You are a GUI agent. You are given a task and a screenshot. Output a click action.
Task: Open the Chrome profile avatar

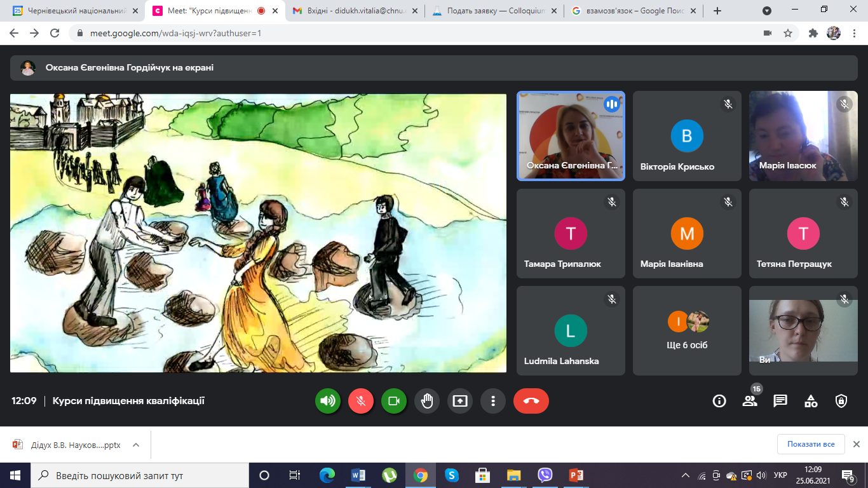834,33
